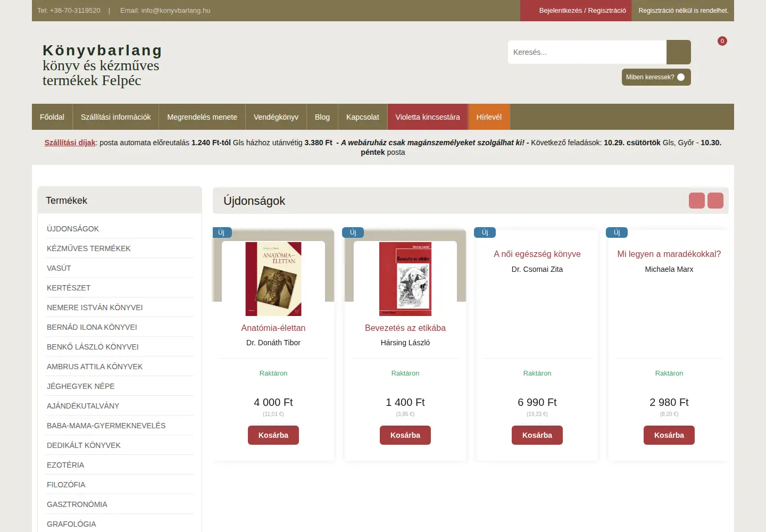Viewport: 766px width, 532px height.
Task: Add A női egészség könyve to cart
Action: [537, 435]
